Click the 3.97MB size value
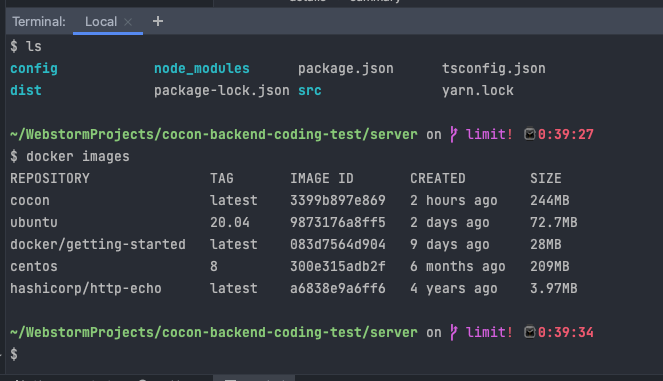 (554, 288)
